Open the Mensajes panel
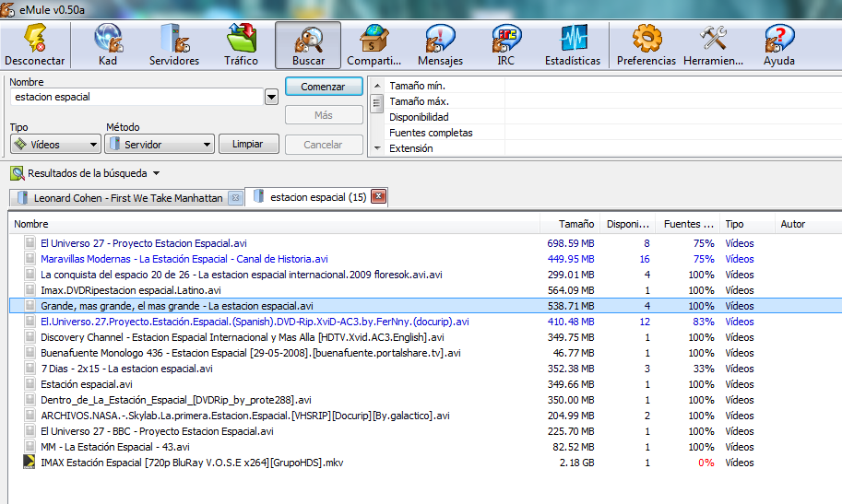This screenshot has width=842, height=504. pyautogui.click(x=440, y=45)
